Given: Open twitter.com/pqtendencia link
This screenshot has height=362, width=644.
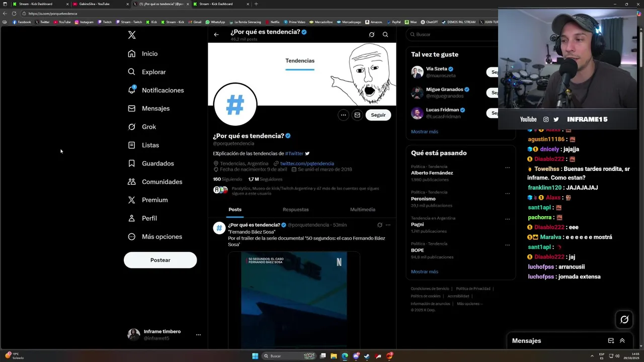Looking at the screenshot, I should tap(307, 163).
